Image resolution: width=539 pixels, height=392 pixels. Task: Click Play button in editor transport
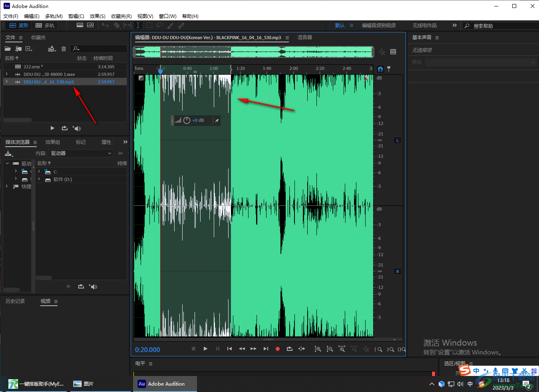point(205,349)
